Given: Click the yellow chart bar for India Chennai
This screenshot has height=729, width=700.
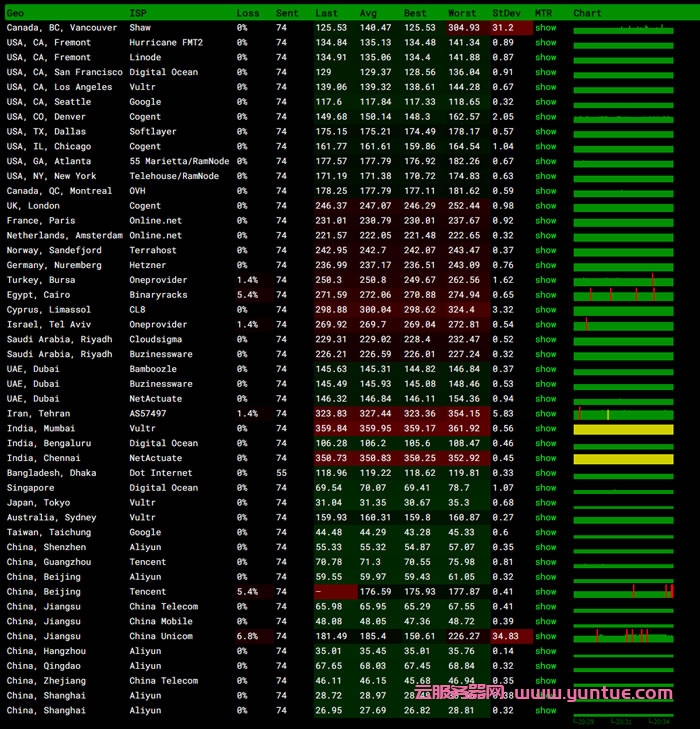Looking at the screenshot, I should (623, 459).
